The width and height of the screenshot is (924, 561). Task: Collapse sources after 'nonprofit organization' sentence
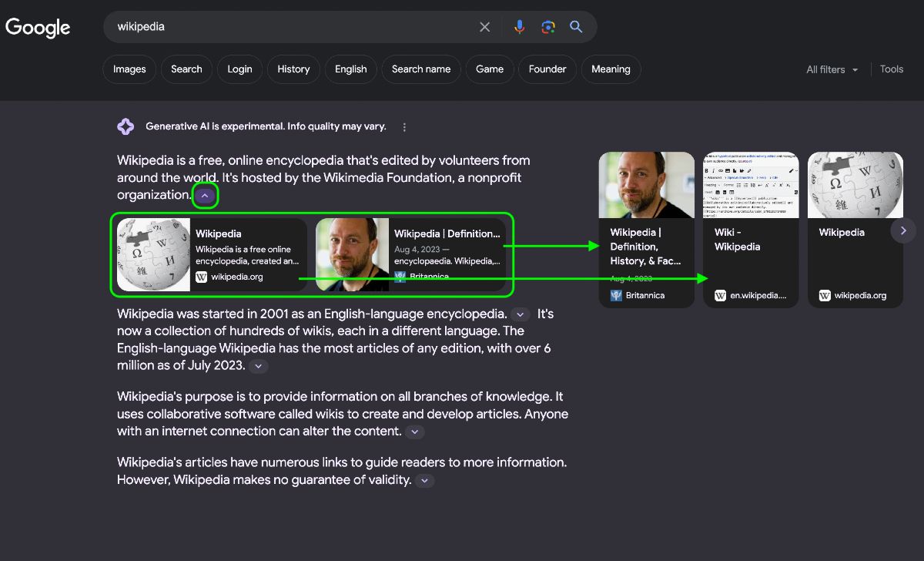click(204, 196)
